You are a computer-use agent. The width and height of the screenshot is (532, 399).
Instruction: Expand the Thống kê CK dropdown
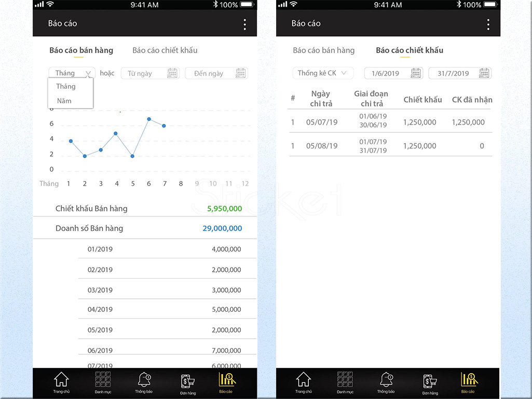pyautogui.click(x=323, y=73)
